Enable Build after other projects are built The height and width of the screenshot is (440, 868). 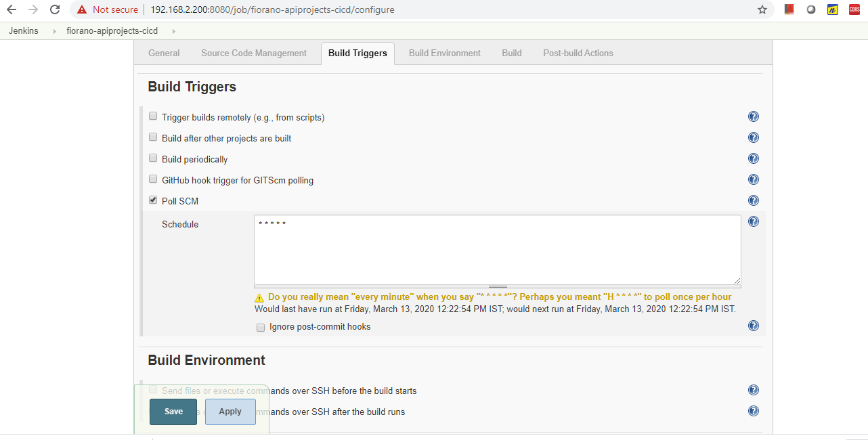coord(153,137)
